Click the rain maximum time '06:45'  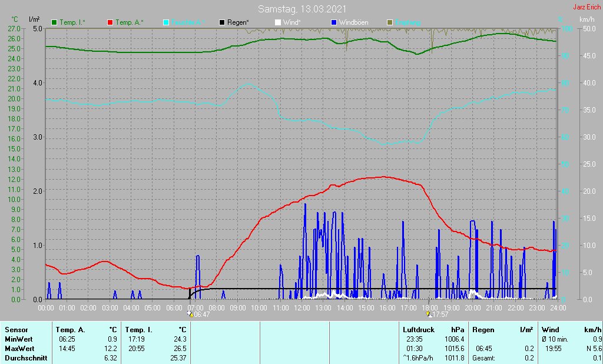tap(484, 349)
